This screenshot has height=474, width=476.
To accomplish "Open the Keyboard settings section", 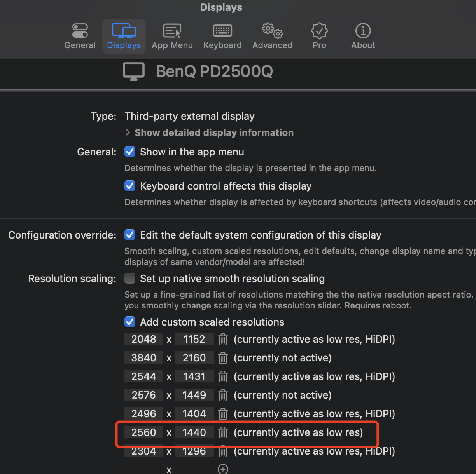I will coord(222,36).
